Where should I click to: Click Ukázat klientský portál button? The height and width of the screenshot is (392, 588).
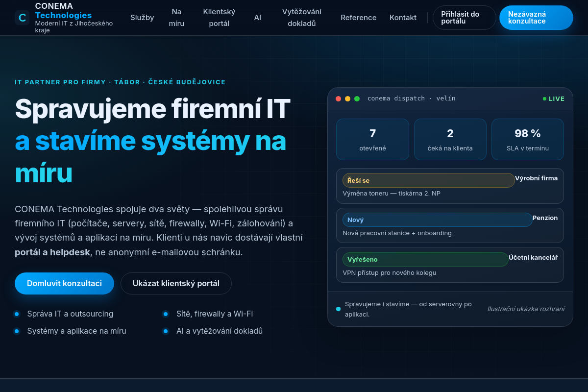click(x=176, y=283)
